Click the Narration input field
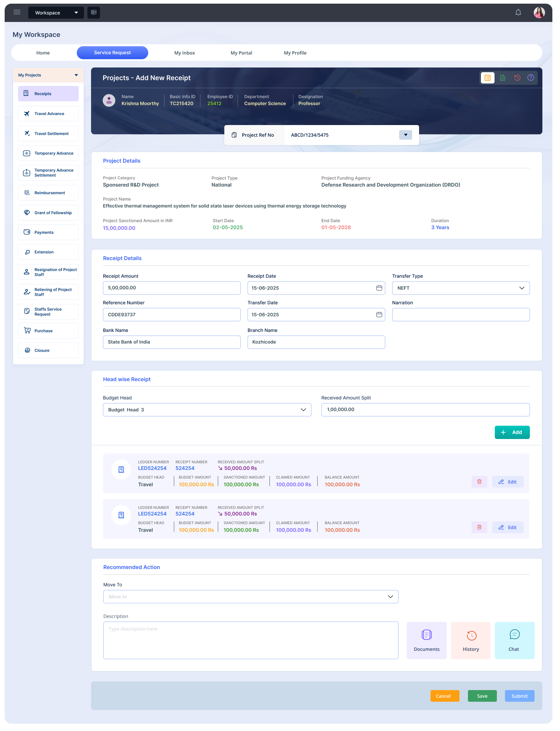The width and height of the screenshot is (560, 731). [460, 315]
